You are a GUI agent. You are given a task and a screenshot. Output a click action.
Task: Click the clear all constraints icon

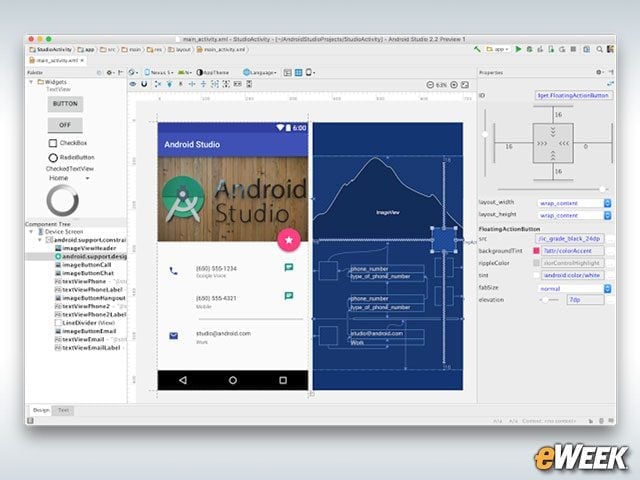(x=158, y=84)
